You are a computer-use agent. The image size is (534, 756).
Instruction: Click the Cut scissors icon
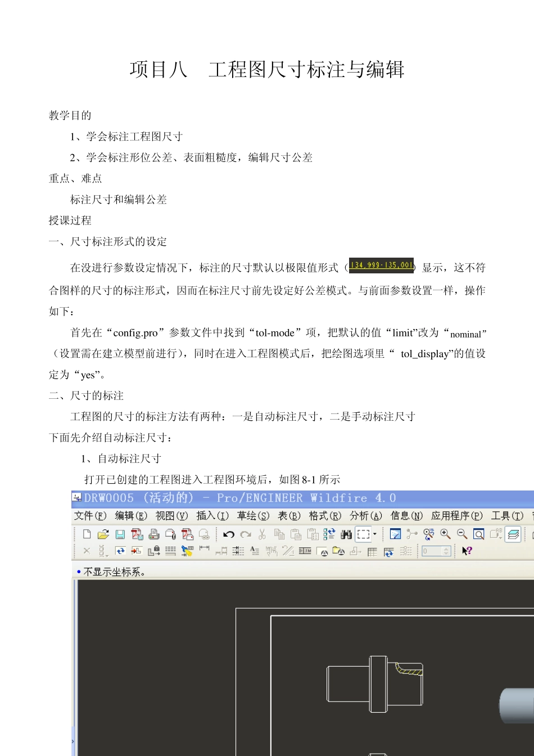263,534
